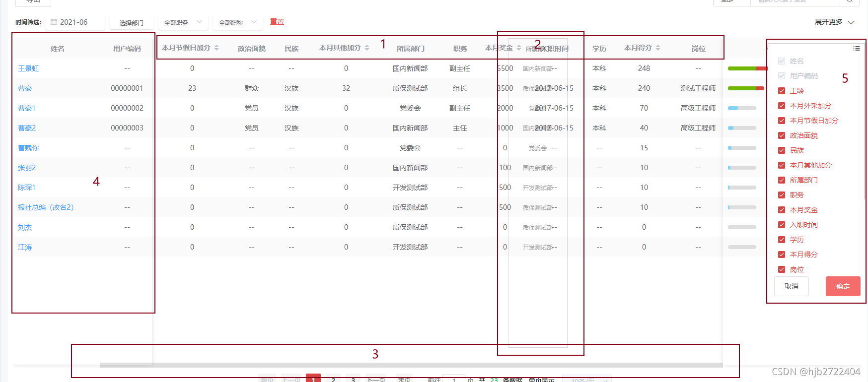Uncheck 职务 in column list
The width and height of the screenshot is (868, 382).
pos(782,195)
